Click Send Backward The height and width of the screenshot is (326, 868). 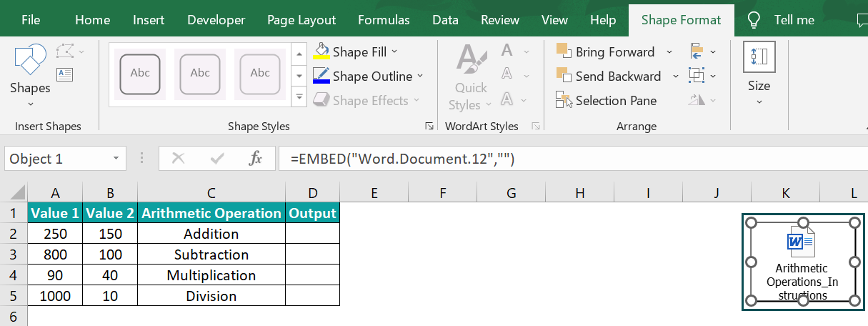[x=609, y=76]
